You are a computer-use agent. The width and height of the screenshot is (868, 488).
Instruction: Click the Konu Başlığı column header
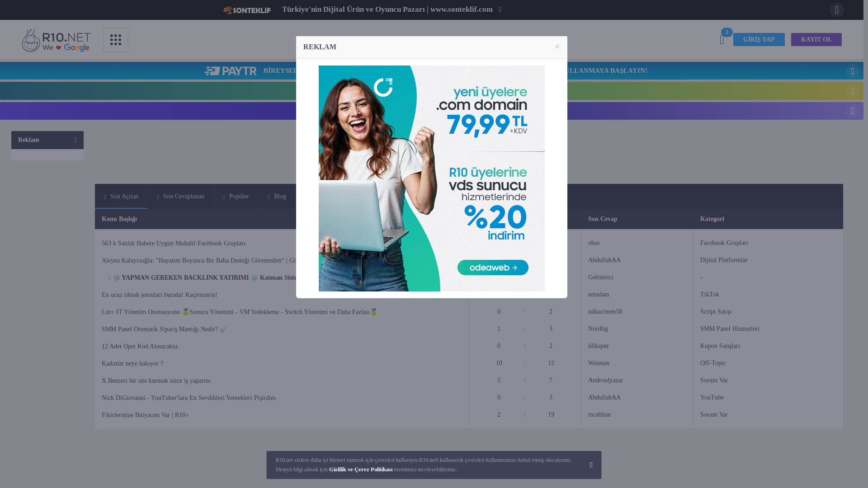(119, 219)
